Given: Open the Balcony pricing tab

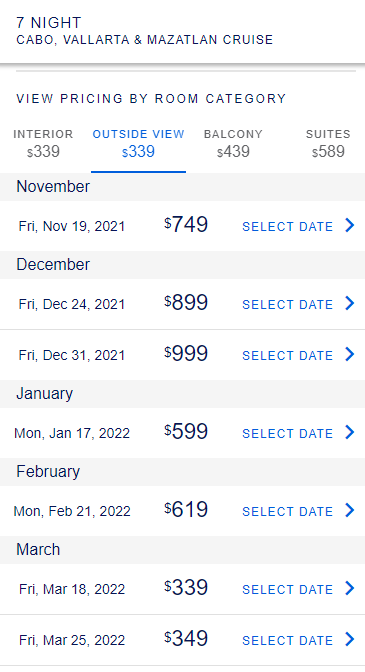Looking at the screenshot, I should tap(233, 144).
